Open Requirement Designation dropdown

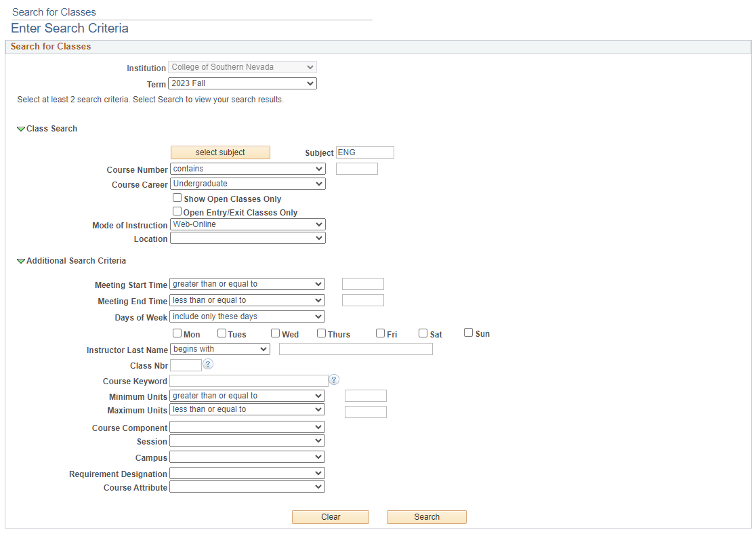(247, 473)
